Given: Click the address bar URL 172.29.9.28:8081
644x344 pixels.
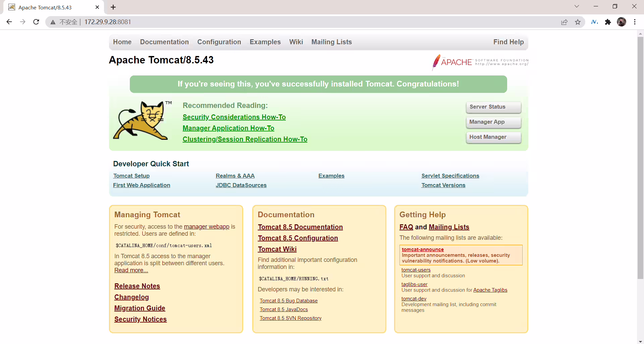Looking at the screenshot, I should [108, 22].
